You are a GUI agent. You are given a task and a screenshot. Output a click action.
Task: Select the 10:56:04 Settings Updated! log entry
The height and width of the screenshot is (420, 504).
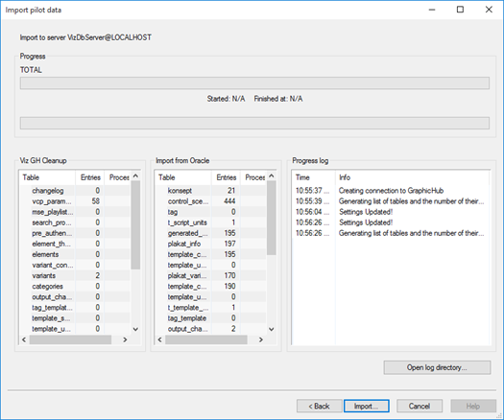coord(391,212)
